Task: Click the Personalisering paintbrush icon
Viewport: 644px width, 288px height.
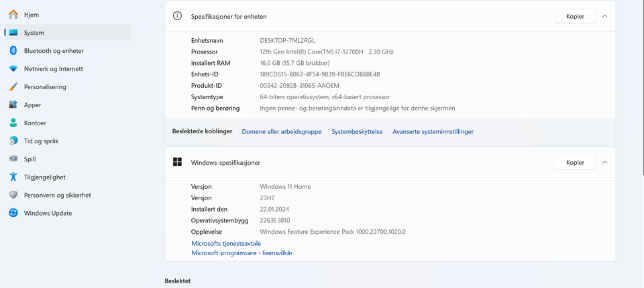Action: click(x=13, y=86)
